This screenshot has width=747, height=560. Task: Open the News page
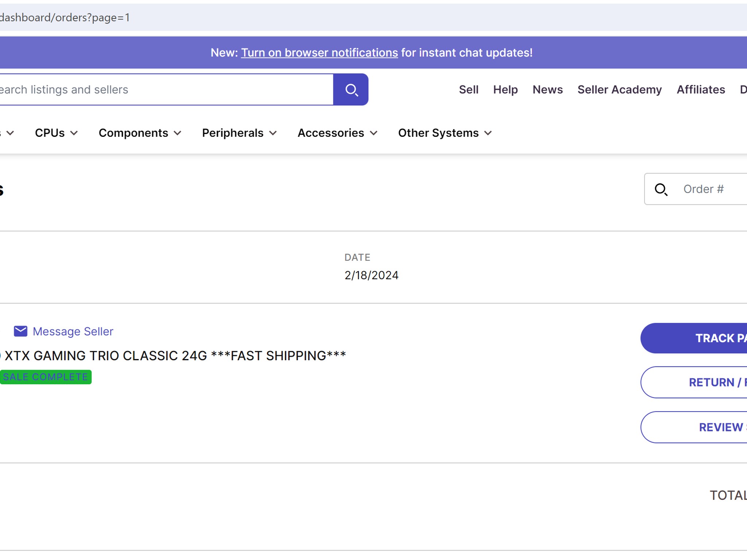[x=547, y=90]
